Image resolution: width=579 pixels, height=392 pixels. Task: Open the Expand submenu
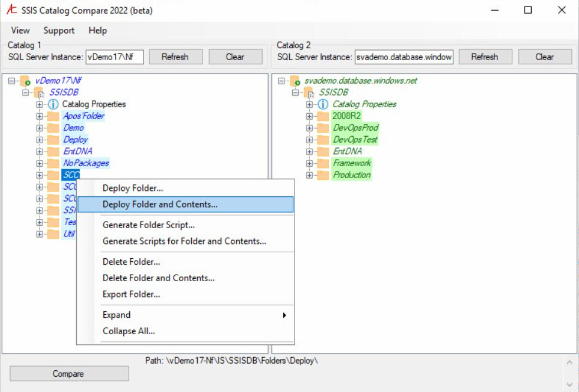click(185, 315)
